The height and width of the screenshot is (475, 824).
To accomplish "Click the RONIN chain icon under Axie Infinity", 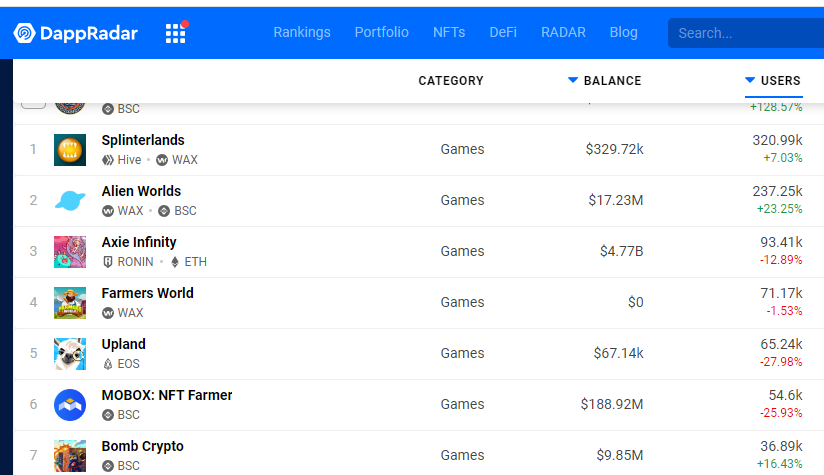I will [108, 262].
